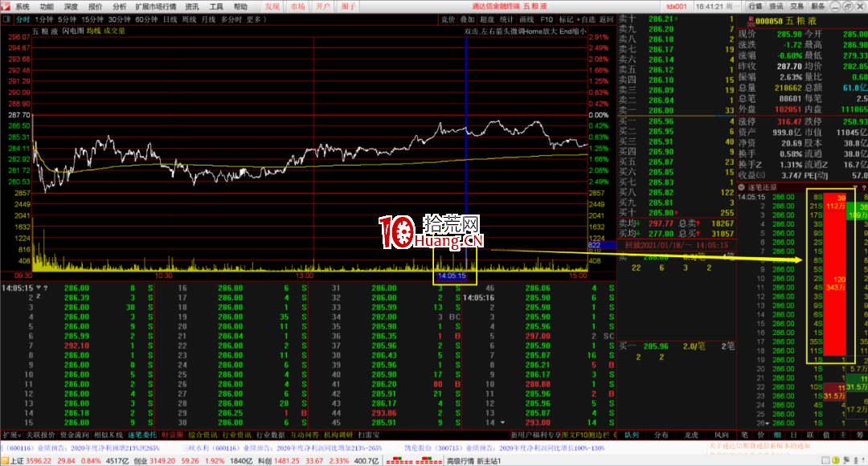Click the 画线 drawing tool button
The image size is (868, 466).
point(526,19)
